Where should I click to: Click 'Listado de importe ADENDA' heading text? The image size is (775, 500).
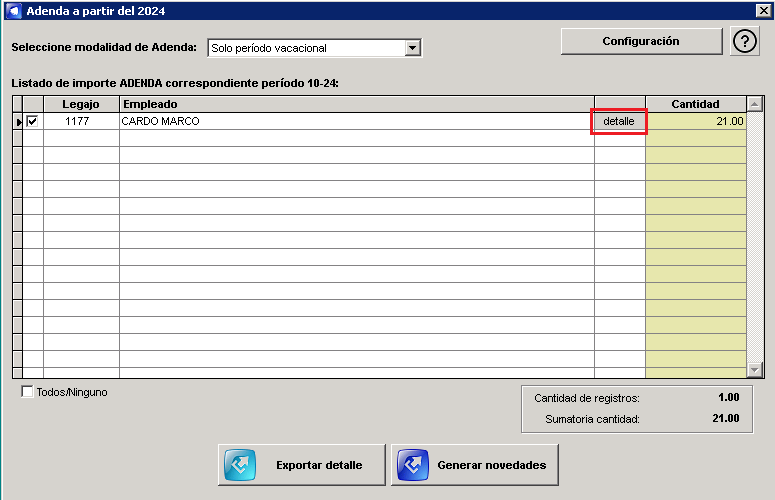175,83
